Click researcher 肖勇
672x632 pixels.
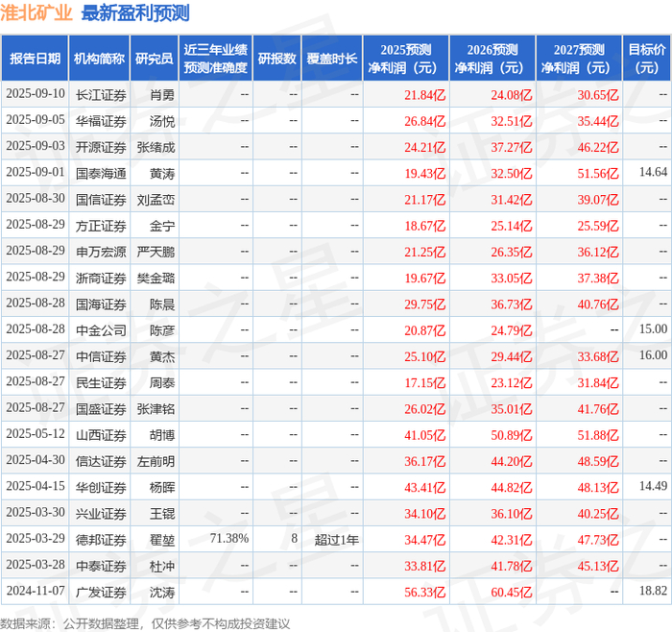tap(162, 95)
